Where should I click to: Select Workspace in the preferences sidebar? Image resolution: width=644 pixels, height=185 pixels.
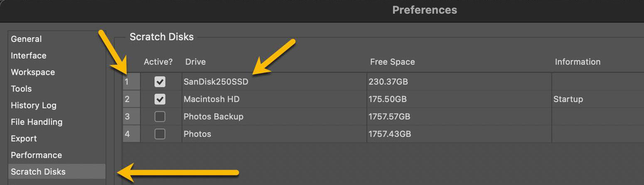33,72
